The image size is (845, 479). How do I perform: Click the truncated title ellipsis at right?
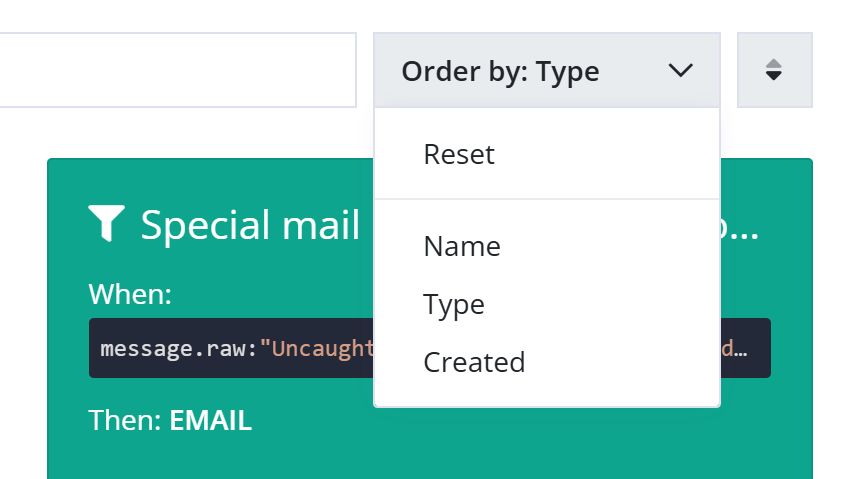[x=740, y=228]
